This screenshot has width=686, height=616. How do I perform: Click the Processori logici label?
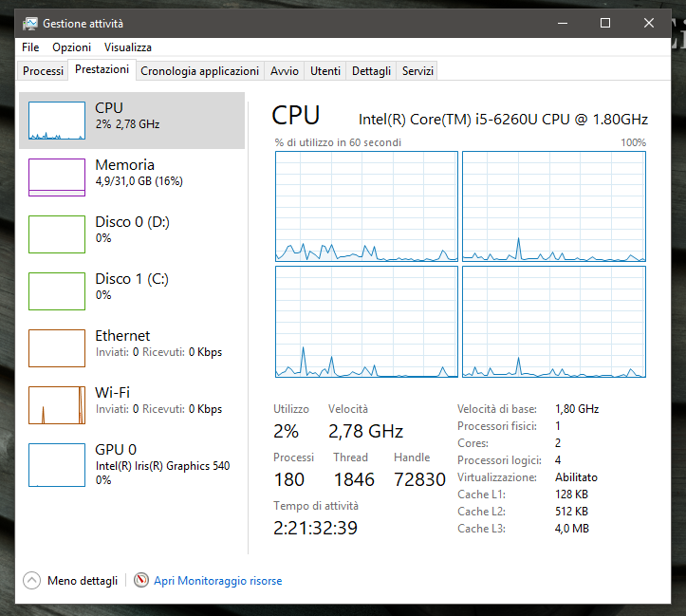(x=499, y=459)
